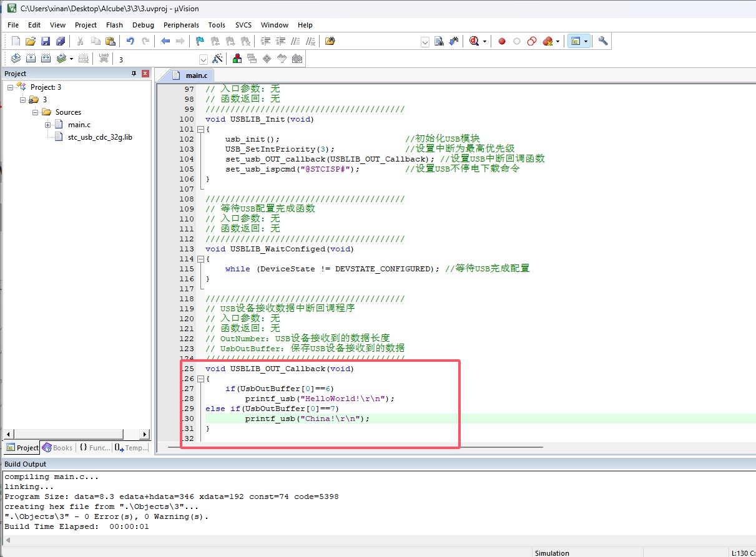Open the Configuration wrench icon
Screen dimensions: 756x557
pyautogui.click(x=602, y=41)
